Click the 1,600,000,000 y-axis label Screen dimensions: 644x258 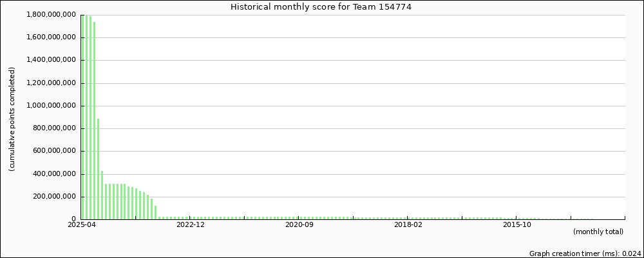click(x=52, y=37)
